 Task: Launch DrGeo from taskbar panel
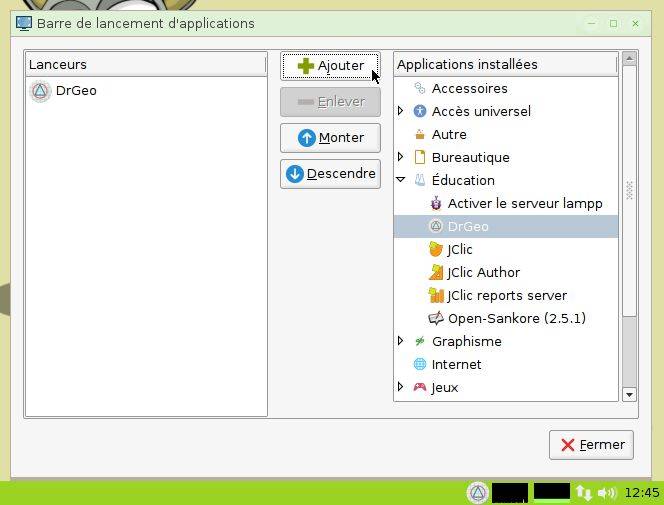tap(478, 493)
